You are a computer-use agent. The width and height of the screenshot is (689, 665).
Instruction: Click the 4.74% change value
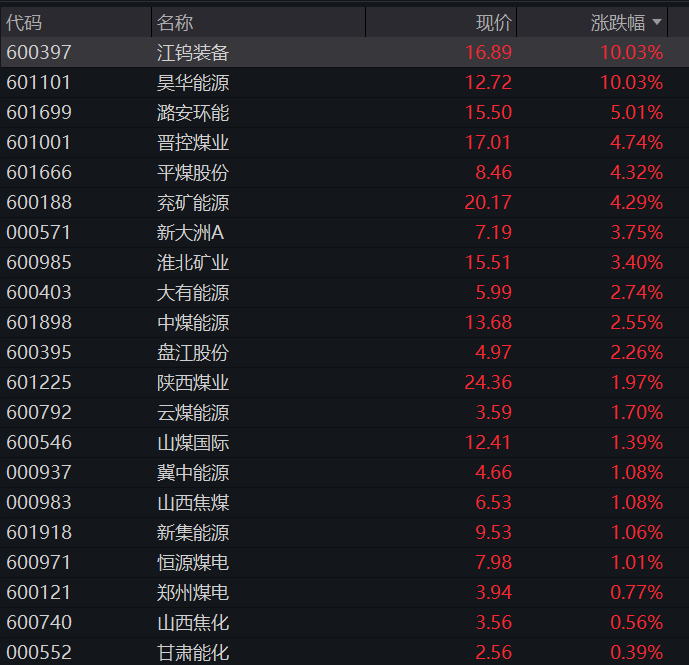[x=637, y=143]
